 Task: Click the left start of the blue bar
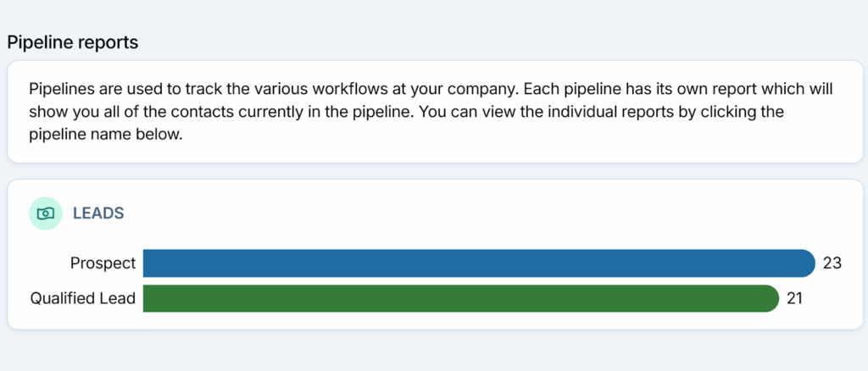click(x=149, y=263)
